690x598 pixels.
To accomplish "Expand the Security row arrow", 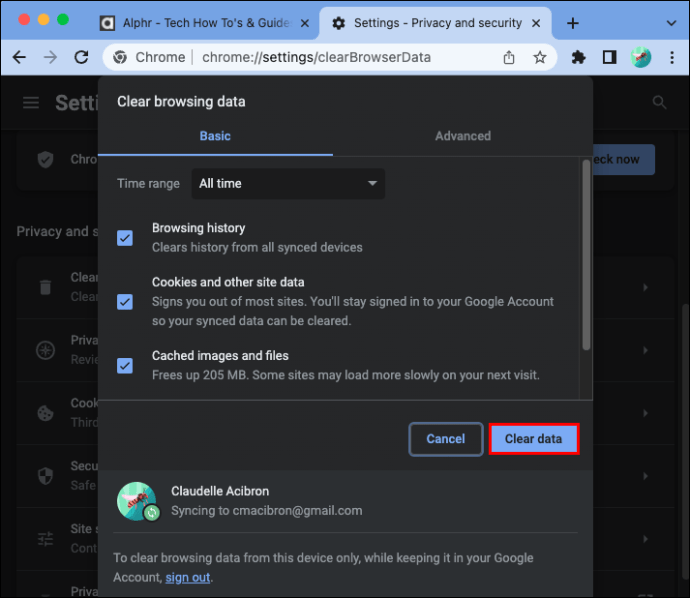I will pyautogui.click(x=645, y=476).
